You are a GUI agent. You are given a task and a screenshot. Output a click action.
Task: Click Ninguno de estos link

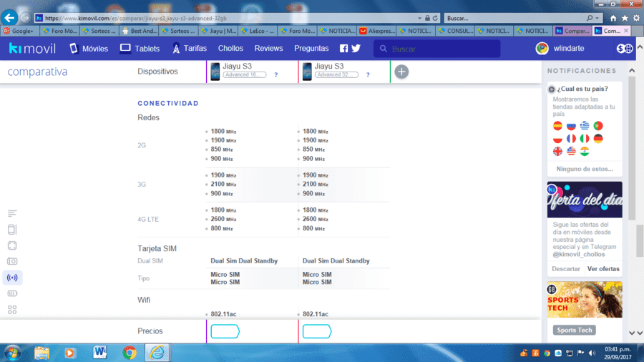tap(585, 169)
